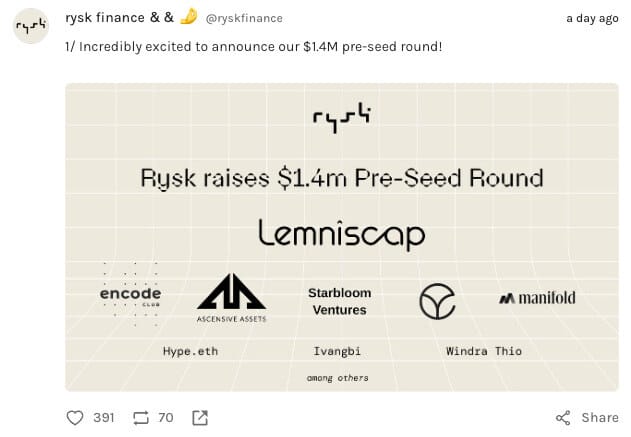The height and width of the screenshot is (437, 631).
Task: Click the 391 likes count
Action: (104, 417)
